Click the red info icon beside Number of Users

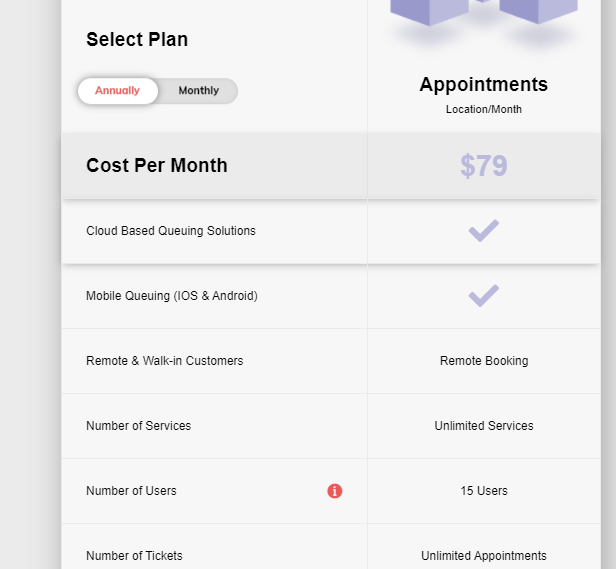coord(335,491)
